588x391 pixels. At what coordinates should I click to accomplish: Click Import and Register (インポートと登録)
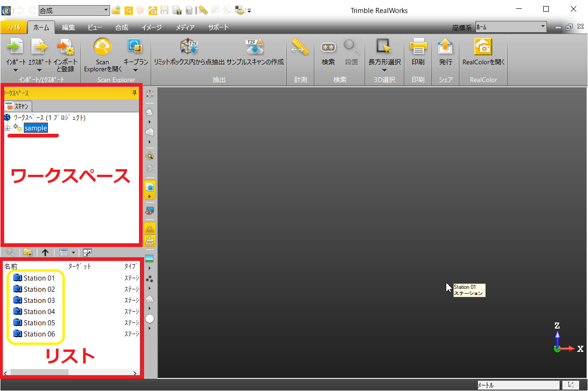pos(65,55)
